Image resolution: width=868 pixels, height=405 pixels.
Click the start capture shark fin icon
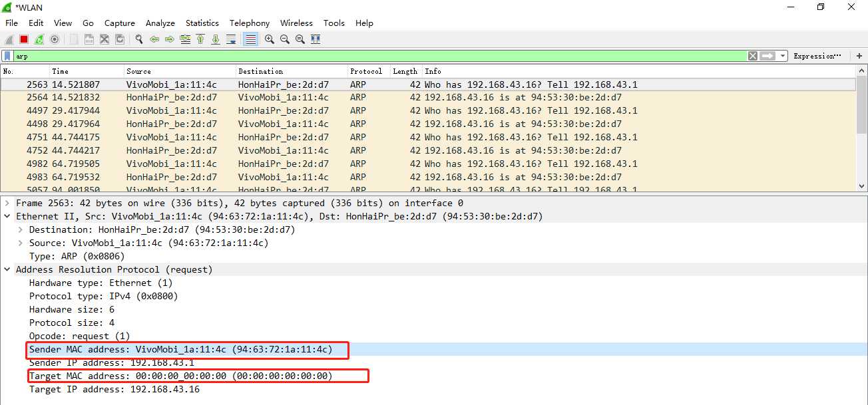(9, 39)
